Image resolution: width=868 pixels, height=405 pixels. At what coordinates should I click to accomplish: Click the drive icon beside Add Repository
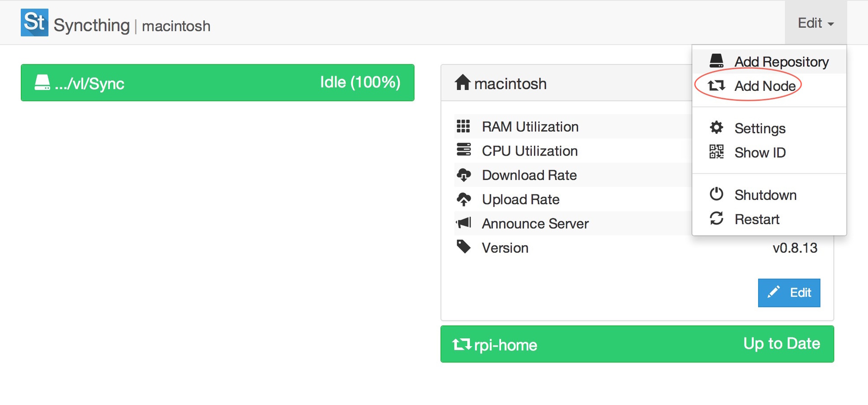point(717,61)
